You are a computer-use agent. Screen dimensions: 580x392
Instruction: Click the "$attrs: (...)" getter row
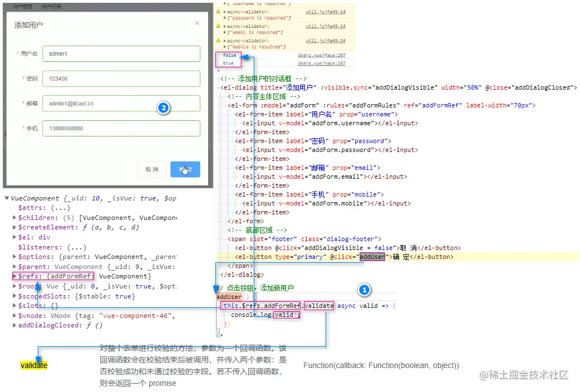[x=44, y=208]
